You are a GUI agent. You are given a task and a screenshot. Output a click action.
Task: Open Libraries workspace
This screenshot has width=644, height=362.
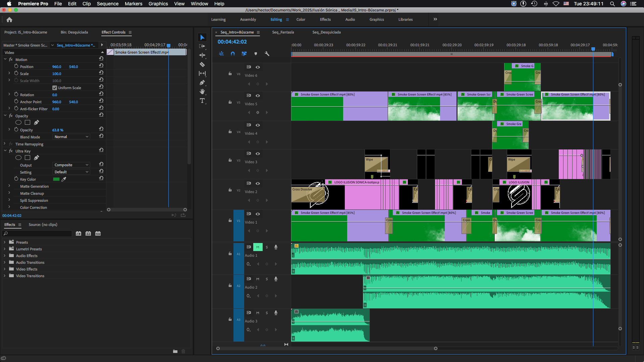point(405,19)
